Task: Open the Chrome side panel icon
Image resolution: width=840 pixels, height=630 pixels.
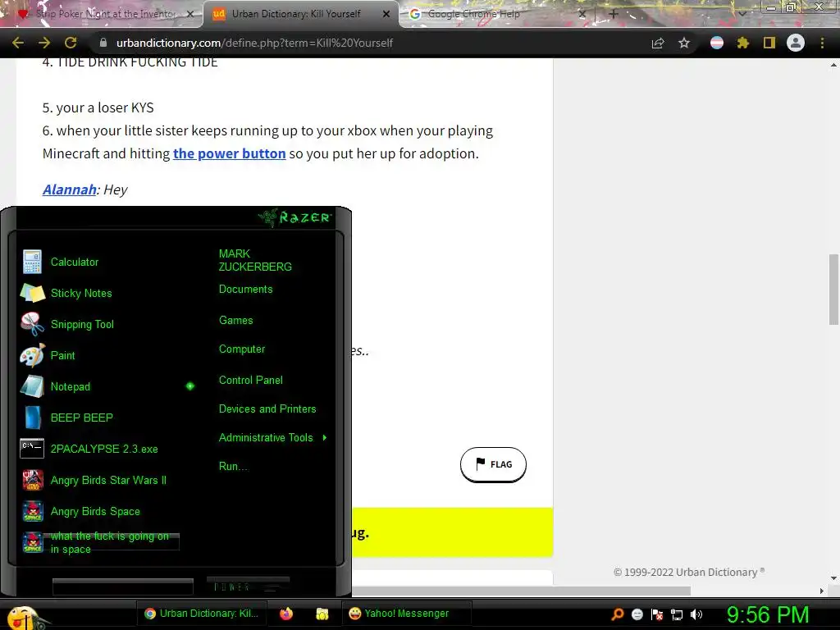Action: [x=769, y=43]
